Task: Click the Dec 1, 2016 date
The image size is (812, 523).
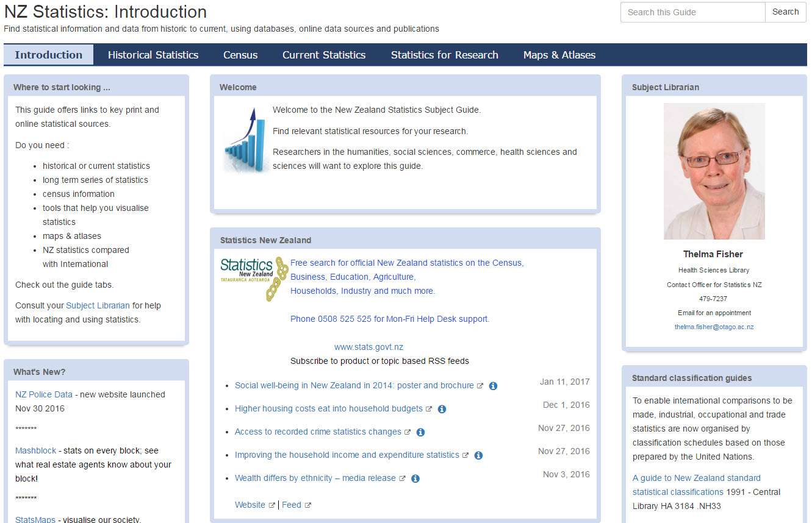Action: 567,405
